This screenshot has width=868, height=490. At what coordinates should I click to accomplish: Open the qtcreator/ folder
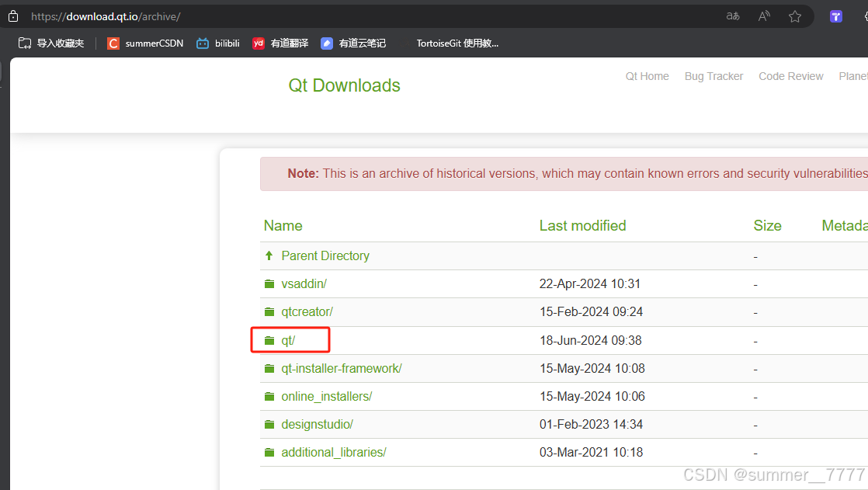(307, 312)
